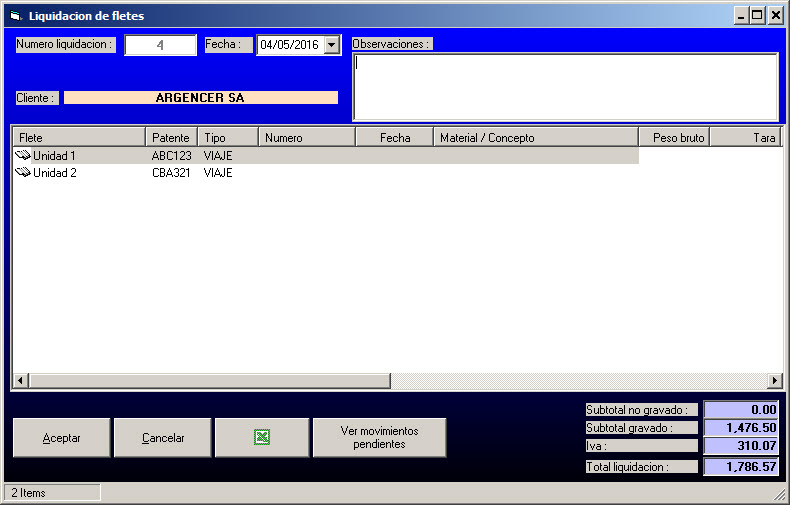Open Ver movimientos pendientes

click(379, 438)
